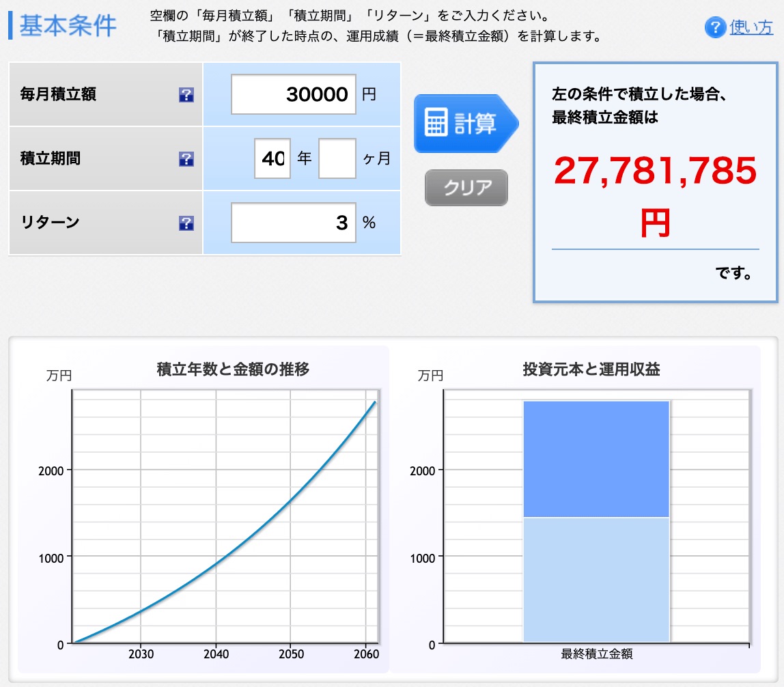Click the result amount 27,781,785
784x687 pixels.
(655, 171)
